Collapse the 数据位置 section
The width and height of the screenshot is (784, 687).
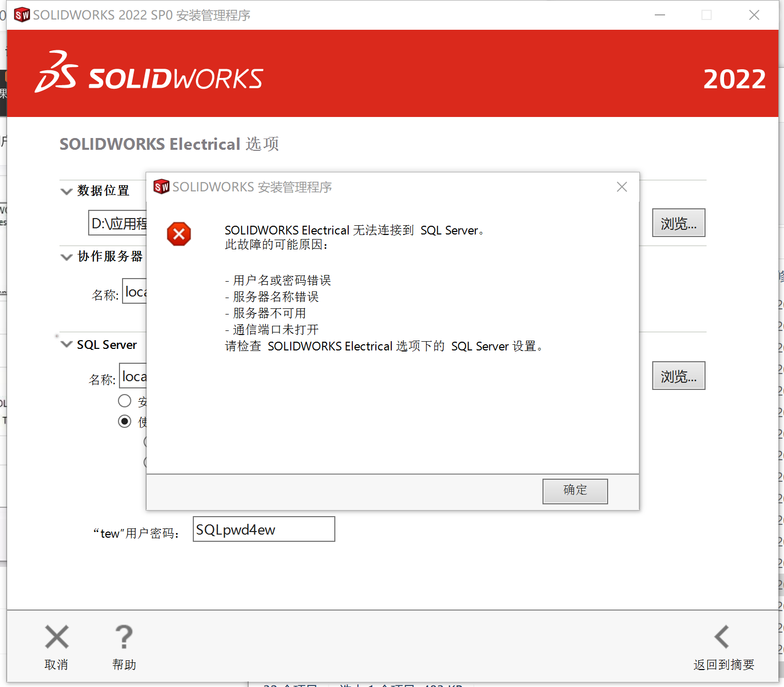coord(66,191)
